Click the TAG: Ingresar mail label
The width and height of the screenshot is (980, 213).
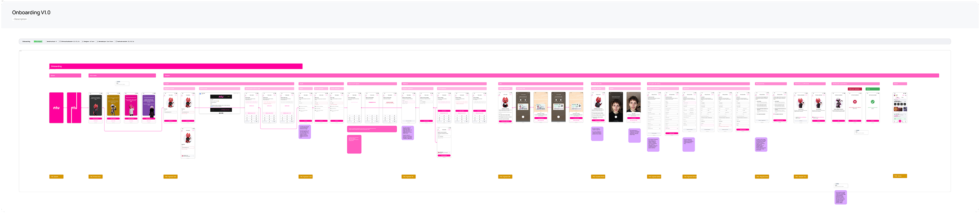click(x=170, y=177)
